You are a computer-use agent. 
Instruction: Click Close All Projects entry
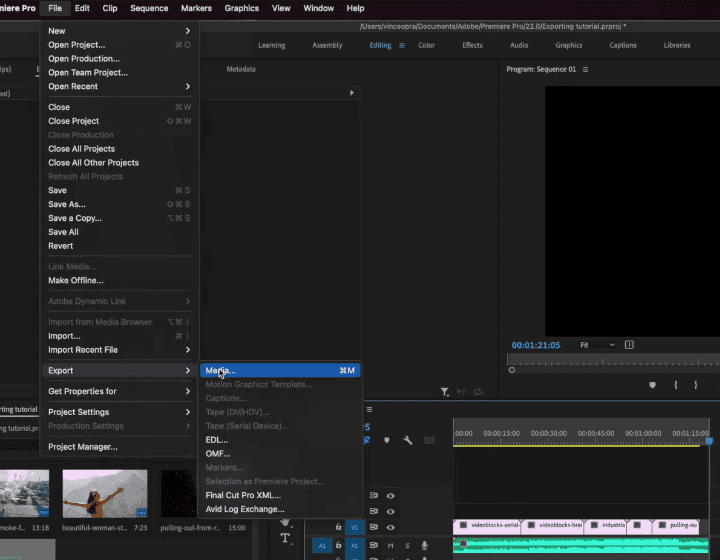tap(118, 149)
